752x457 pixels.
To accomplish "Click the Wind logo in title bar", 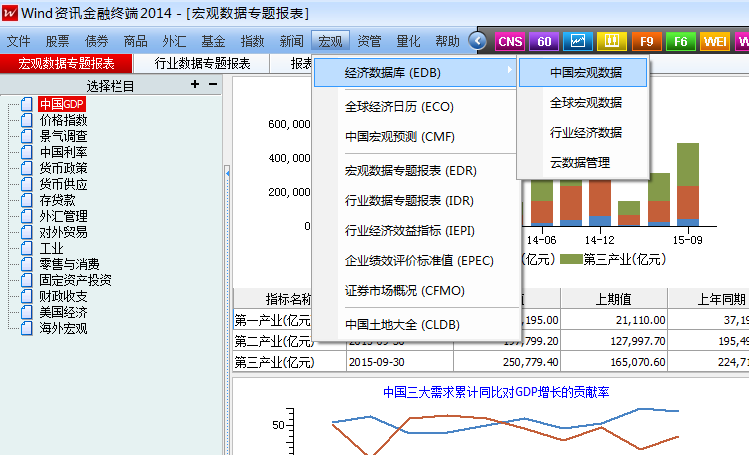I will [10, 13].
